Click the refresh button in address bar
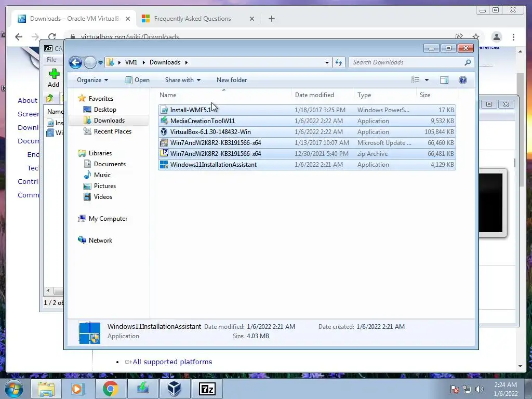Image resolution: width=532 pixels, height=399 pixels. 339,62
